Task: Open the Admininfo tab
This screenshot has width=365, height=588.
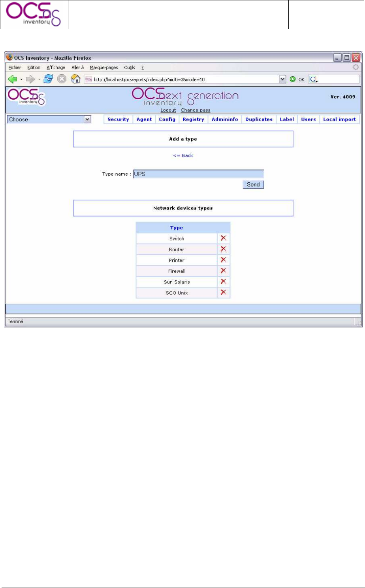Action: point(225,119)
